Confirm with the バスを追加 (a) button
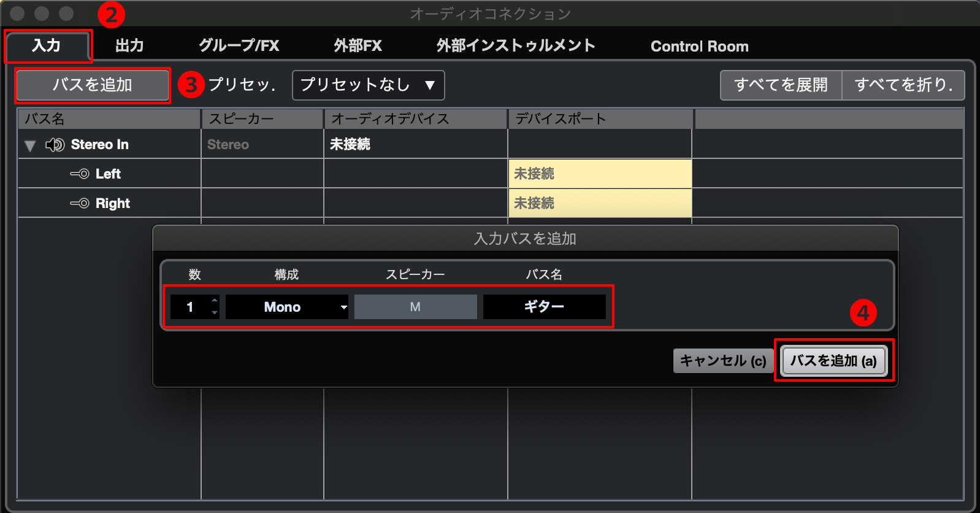The width and height of the screenshot is (980, 513). click(833, 361)
